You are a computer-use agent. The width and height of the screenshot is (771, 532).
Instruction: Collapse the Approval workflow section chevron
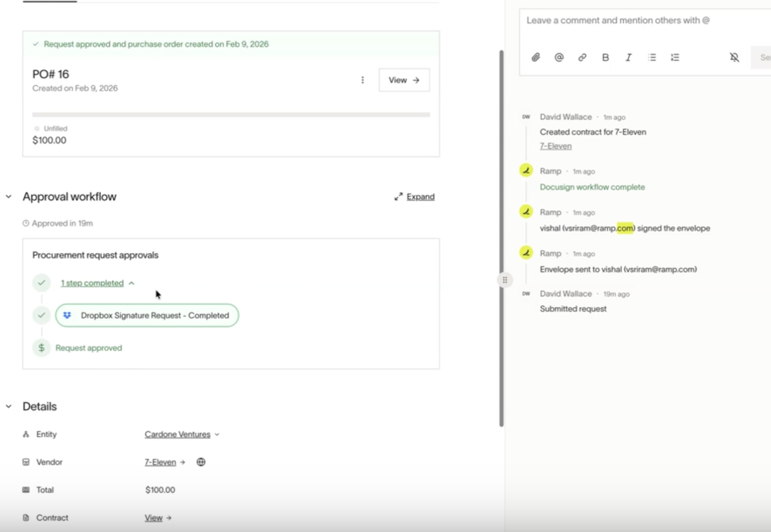9,197
